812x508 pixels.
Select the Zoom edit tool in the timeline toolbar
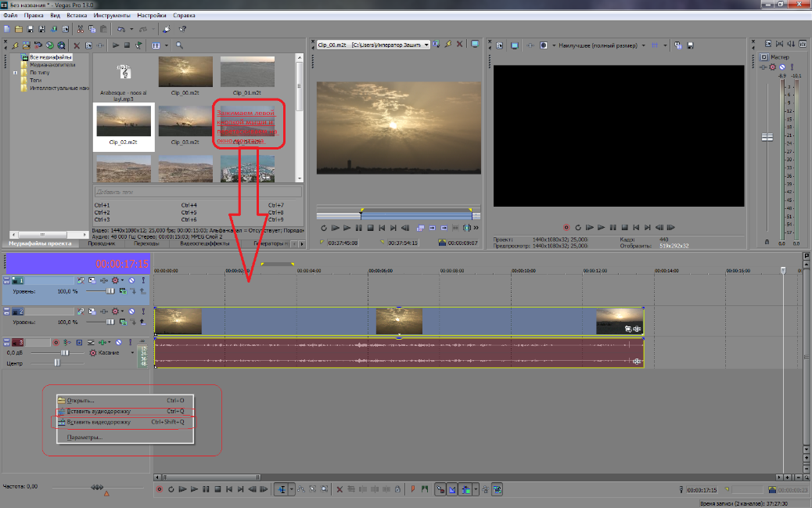324,489
